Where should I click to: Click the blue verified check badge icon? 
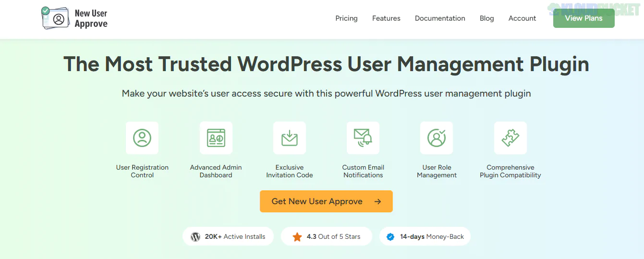(390, 237)
